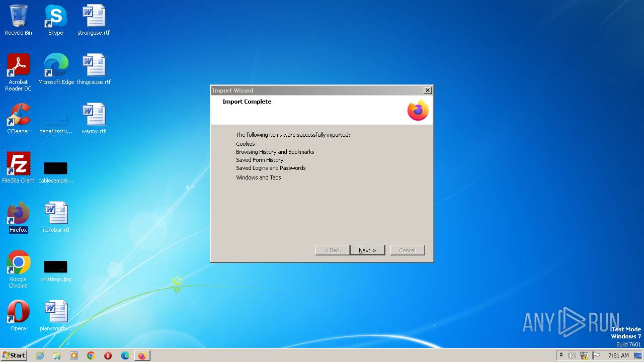Close the Import Wizard dialog
Screen dimensions: 644x362
428,90
